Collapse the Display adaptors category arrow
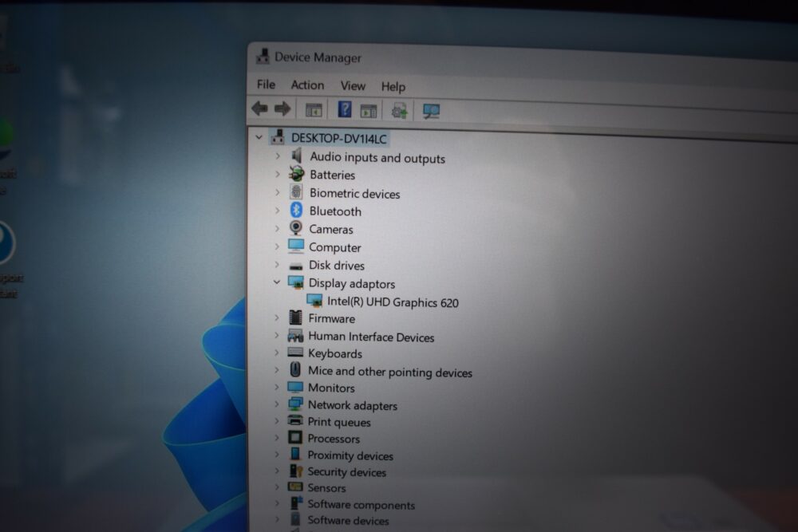 [x=277, y=282]
